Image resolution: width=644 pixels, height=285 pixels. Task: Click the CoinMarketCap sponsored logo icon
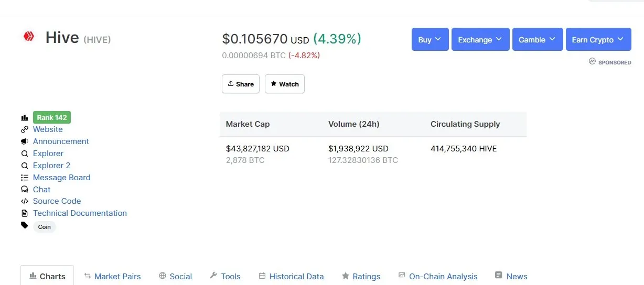[x=593, y=61]
